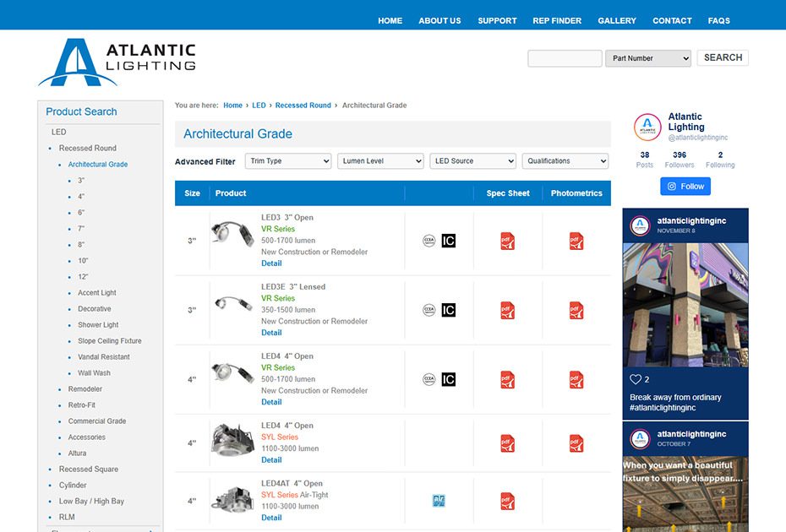Open the Part Number search type dropdown
The image size is (786, 532).
pos(648,58)
